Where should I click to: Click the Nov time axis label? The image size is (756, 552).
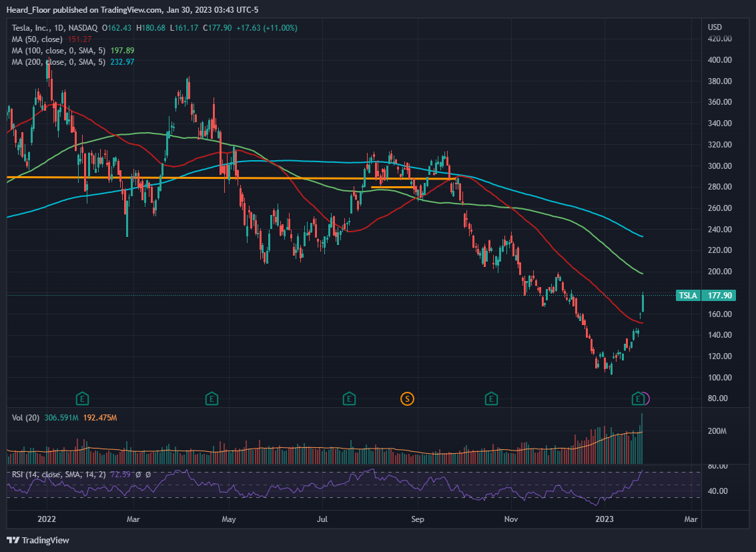pos(511,519)
